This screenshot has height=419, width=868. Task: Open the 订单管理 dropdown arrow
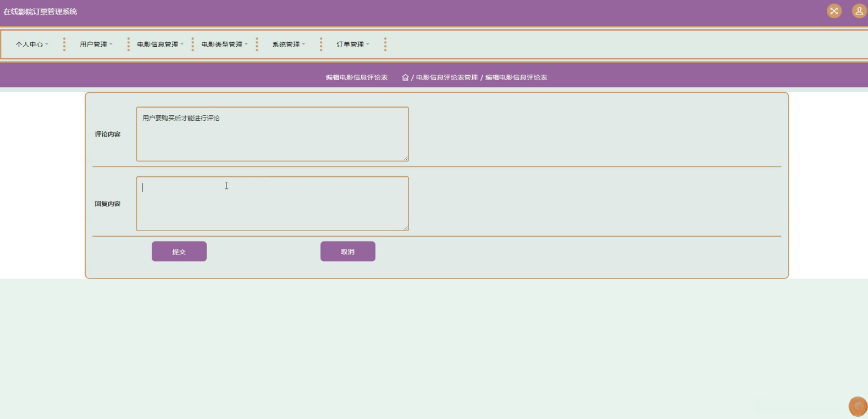368,44
